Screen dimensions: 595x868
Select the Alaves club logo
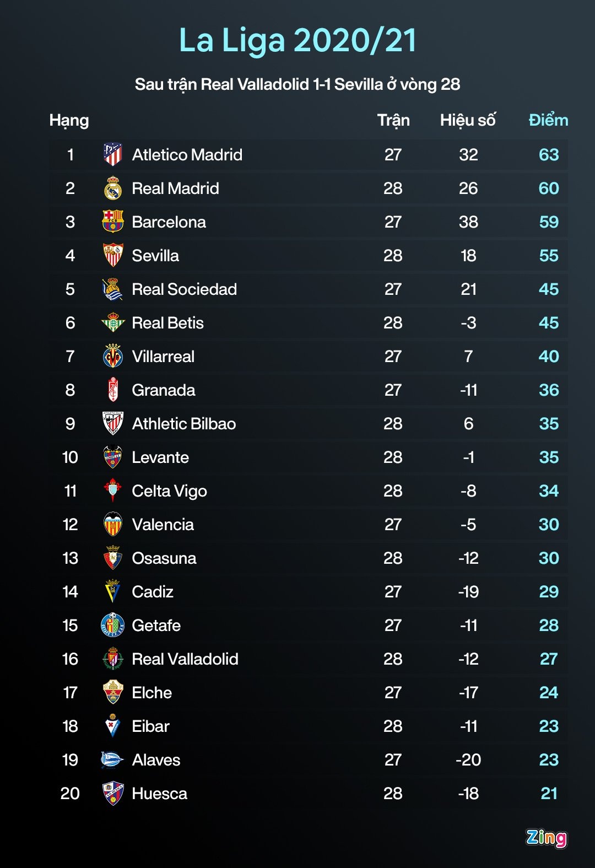[x=112, y=760]
